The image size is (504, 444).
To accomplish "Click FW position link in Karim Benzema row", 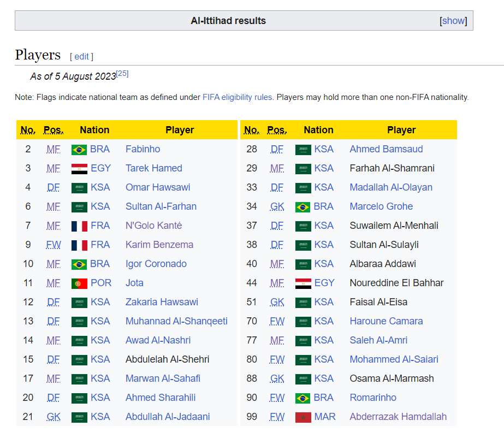I will tap(54, 245).
